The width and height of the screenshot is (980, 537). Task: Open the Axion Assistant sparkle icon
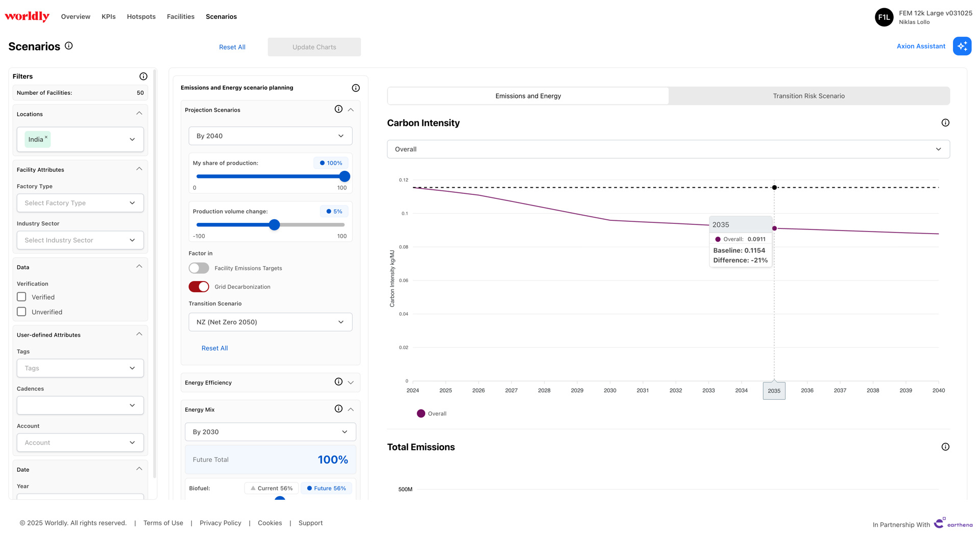pos(962,46)
